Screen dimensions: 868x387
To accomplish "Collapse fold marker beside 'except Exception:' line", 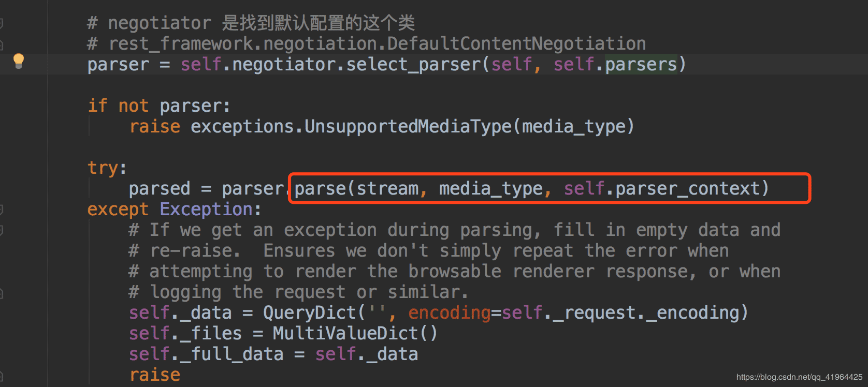I will (x=2, y=210).
